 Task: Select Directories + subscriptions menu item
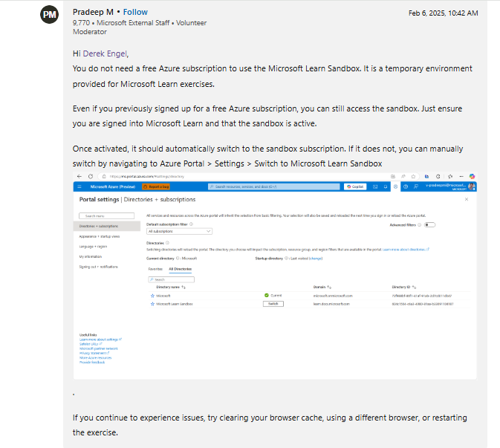coord(107,226)
